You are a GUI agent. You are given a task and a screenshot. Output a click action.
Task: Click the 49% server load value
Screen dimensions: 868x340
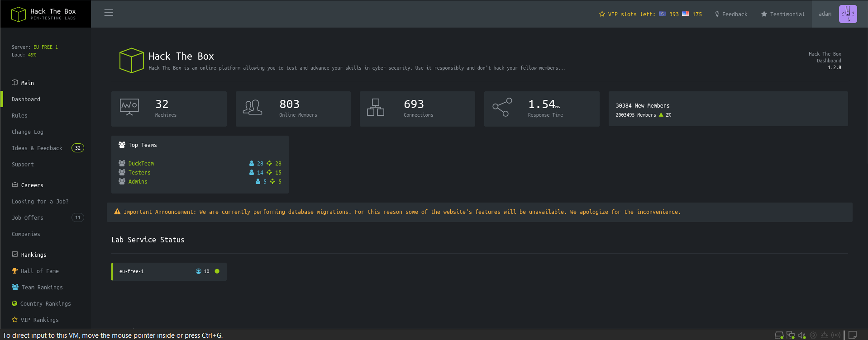pos(32,55)
